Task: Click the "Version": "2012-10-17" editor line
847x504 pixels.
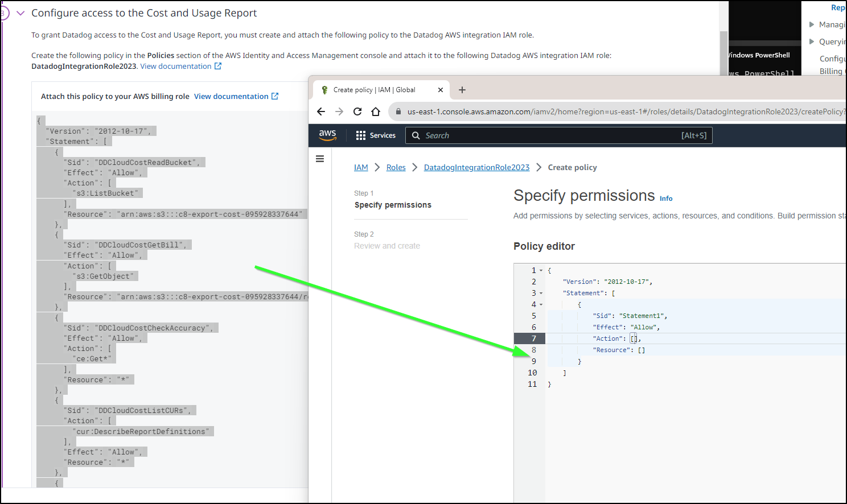Action: pyautogui.click(x=607, y=282)
